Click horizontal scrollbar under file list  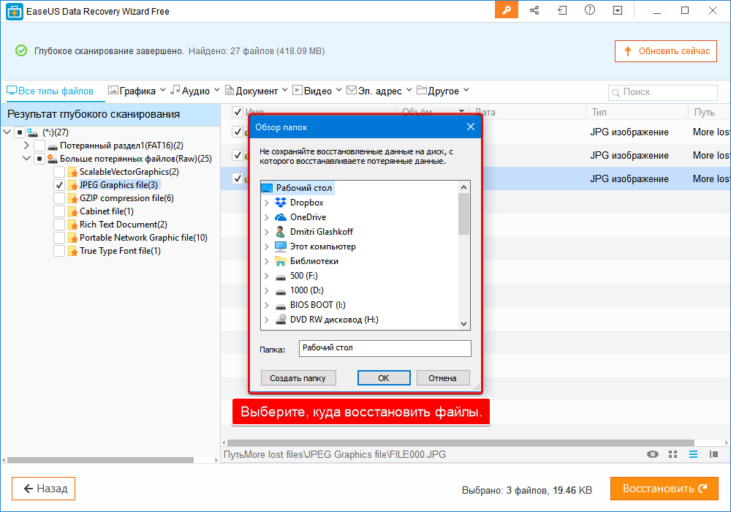point(461,443)
